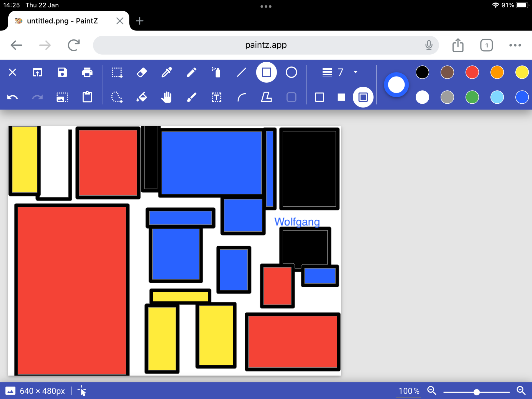Select the Airbrush spray tool

pyautogui.click(x=216, y=73)
